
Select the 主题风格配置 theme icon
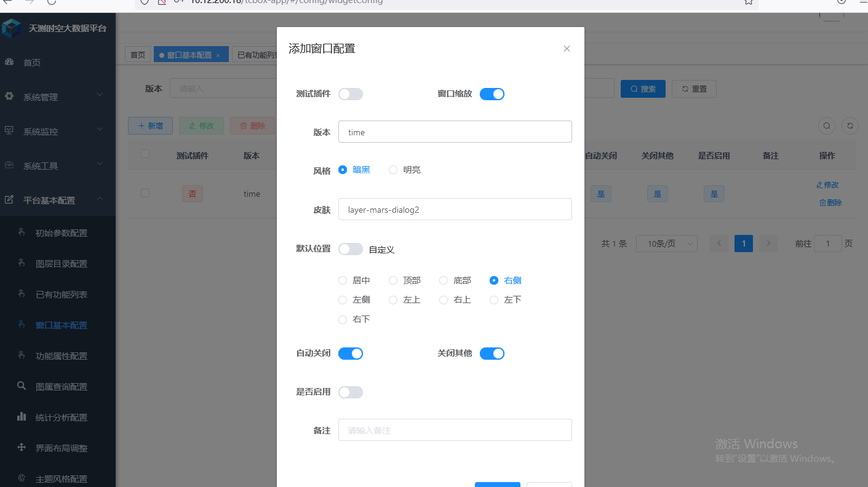pos(21,478)
